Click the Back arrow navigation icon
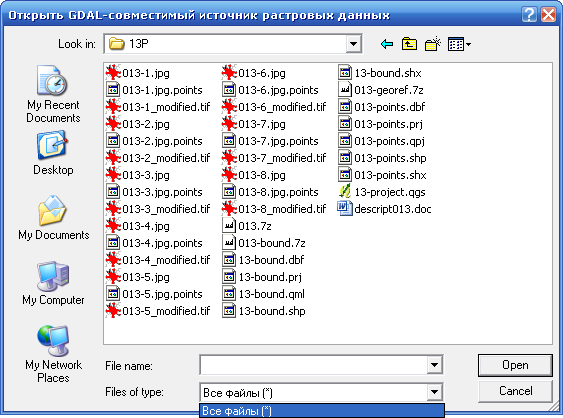The image size is (563, 418). [x=387, y=44]
